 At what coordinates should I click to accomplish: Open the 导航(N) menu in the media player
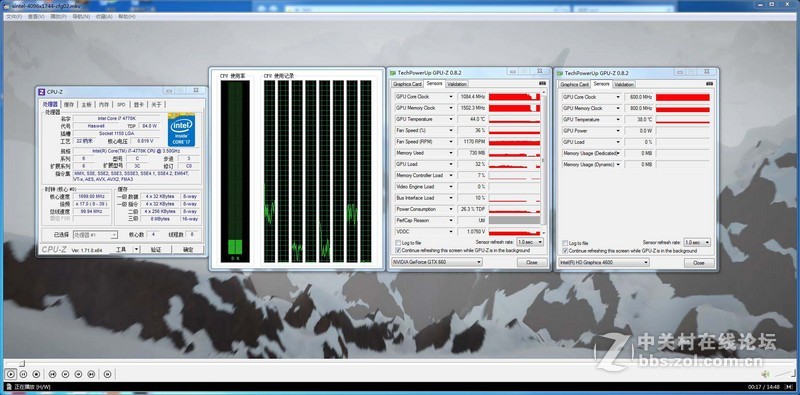[x=81, y=17]
